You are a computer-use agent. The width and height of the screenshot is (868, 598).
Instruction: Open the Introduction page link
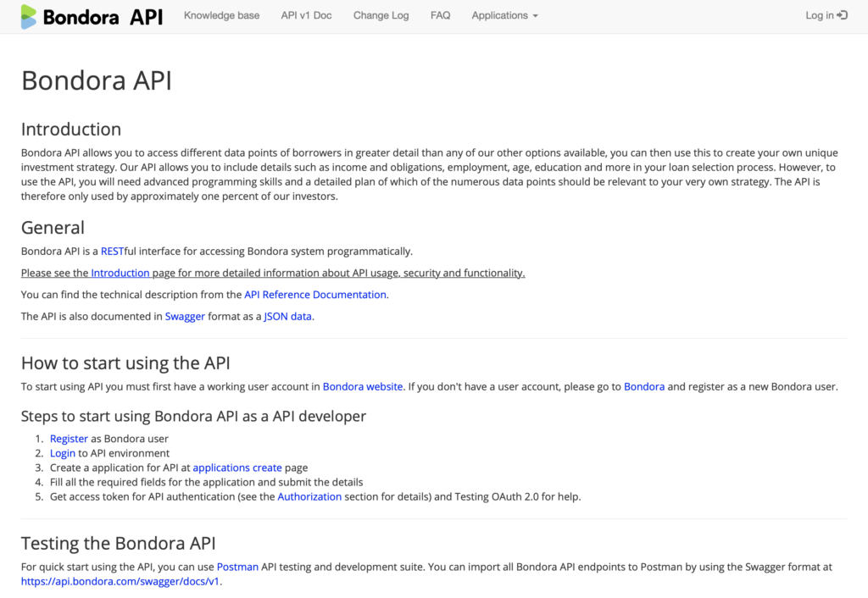(120, 273)
